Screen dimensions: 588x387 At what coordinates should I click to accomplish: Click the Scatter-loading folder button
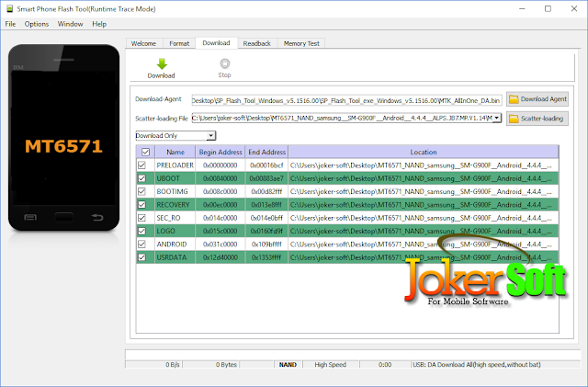click(537, 119)
